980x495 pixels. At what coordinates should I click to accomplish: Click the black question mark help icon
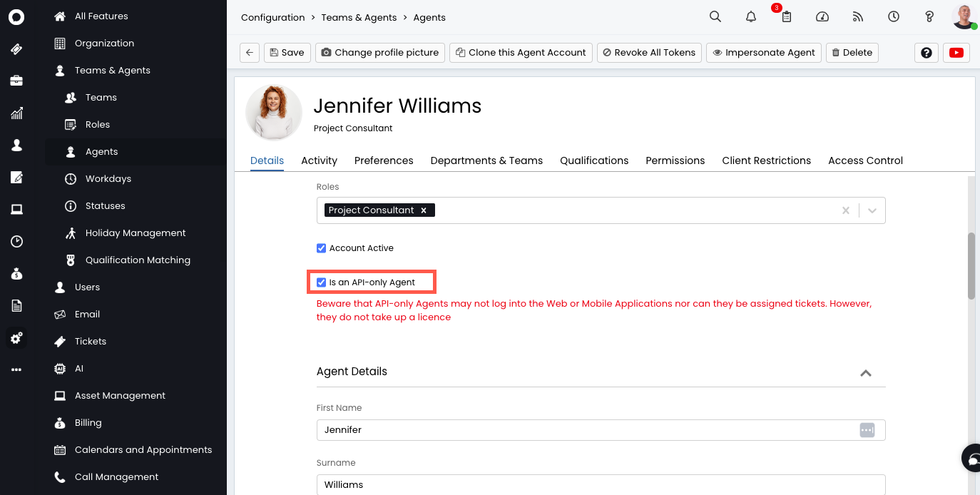point(926,52)
